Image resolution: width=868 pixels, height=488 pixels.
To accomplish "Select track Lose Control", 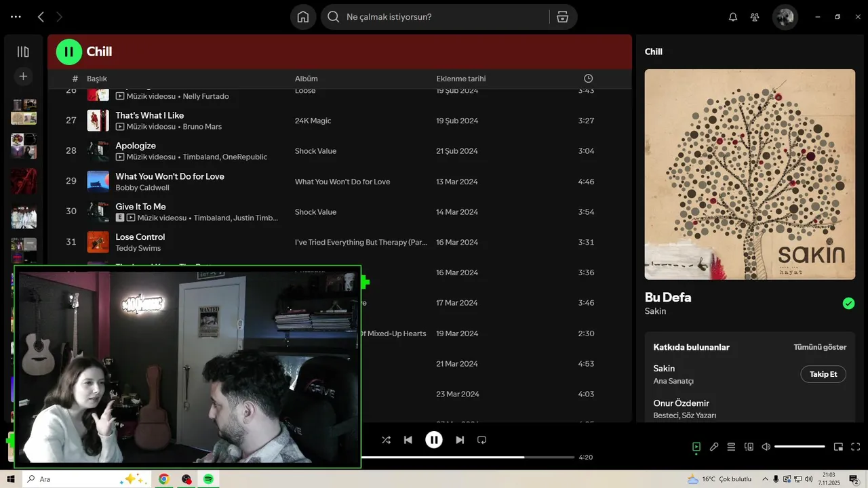I will coord(140,237).
